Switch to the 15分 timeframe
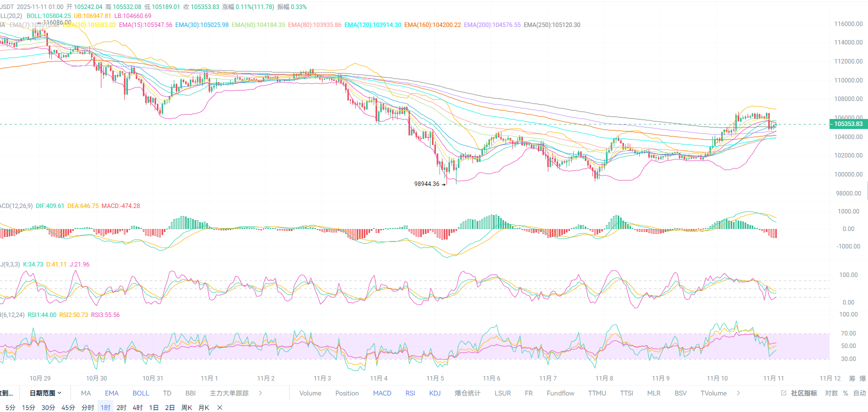This screenshot has width=868, height=412. (x=28, y=407)
